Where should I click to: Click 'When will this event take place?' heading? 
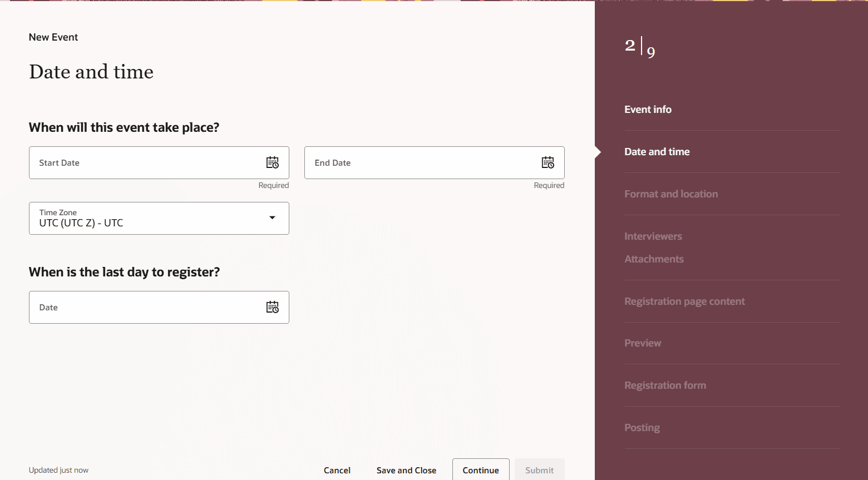tap(124, 127)
